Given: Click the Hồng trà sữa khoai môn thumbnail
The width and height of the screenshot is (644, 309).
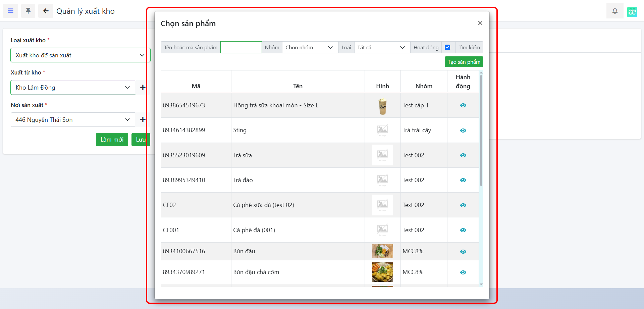Looking at the screenshot, I should 382,106.
